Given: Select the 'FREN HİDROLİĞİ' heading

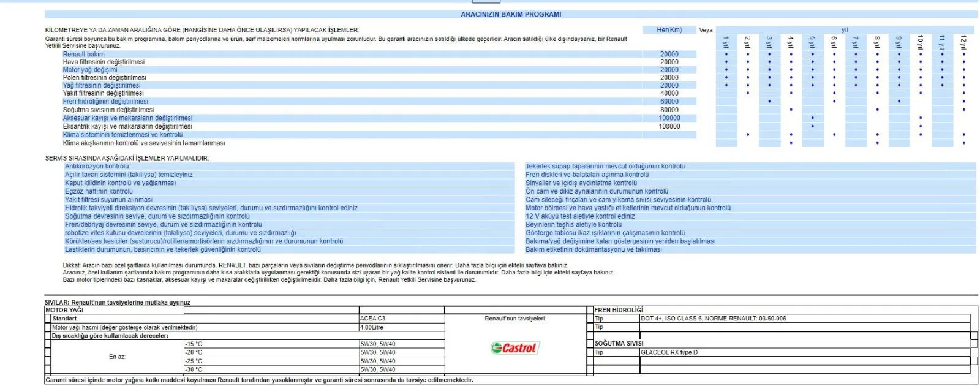Looking at the screenshot, I should [619, 310].
